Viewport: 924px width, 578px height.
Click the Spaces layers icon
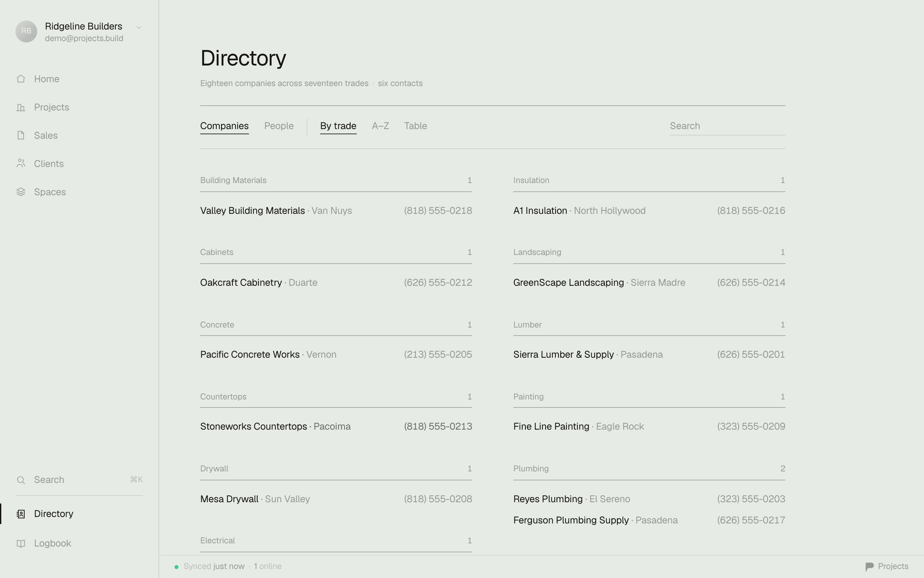click(x=21, y=192)
